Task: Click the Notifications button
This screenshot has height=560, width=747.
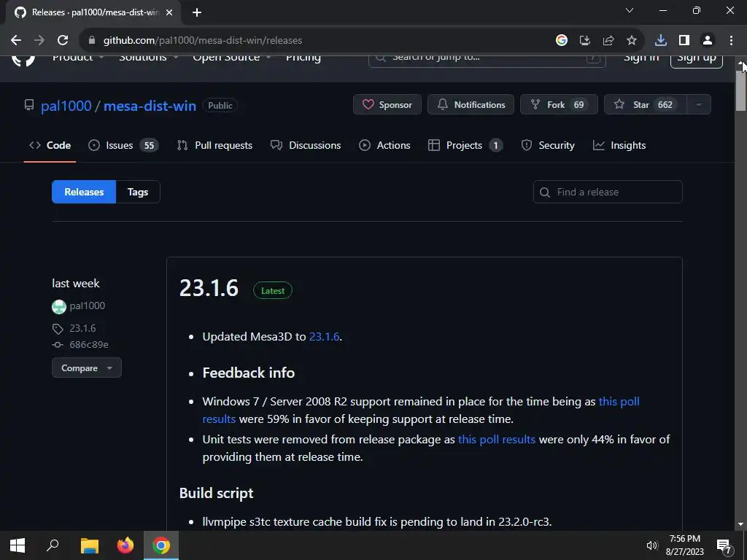Action: point(471,105)
